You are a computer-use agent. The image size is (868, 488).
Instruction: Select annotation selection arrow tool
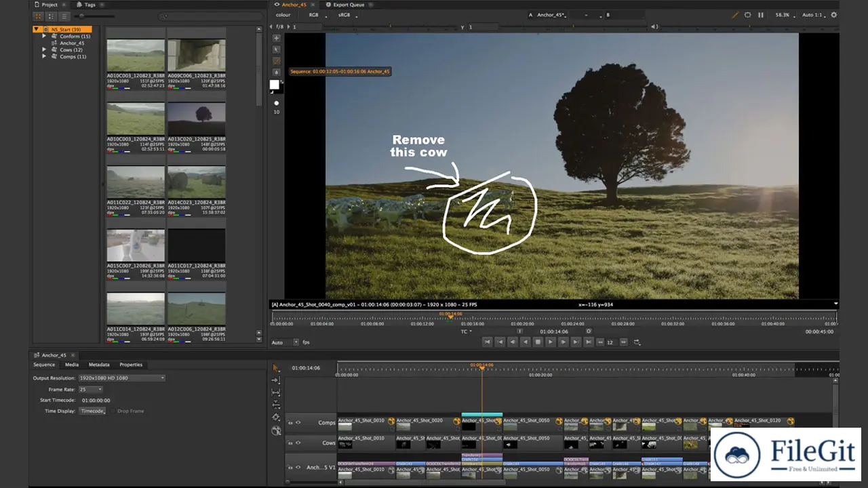[x=276, y=49]
